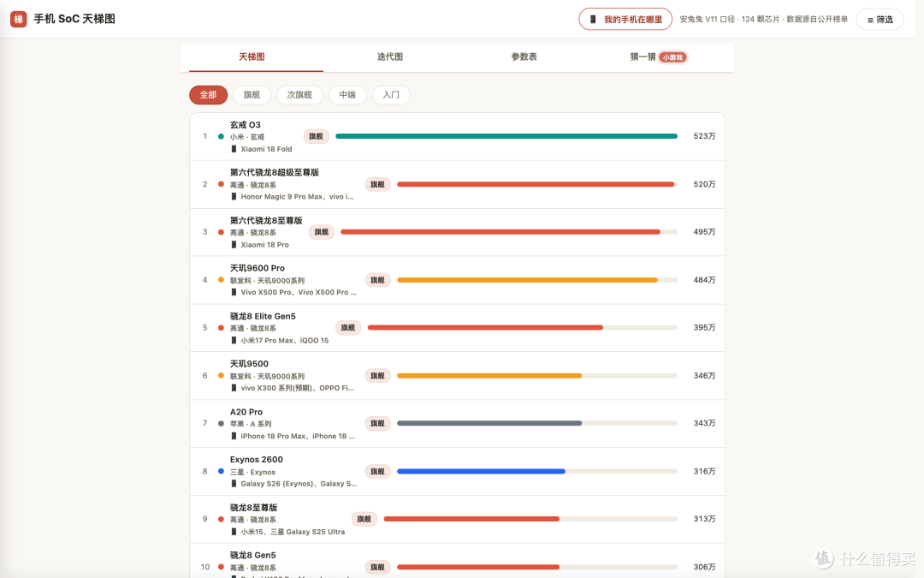Click the orange score bar of 天玑9600 Pro

point(527,280)
